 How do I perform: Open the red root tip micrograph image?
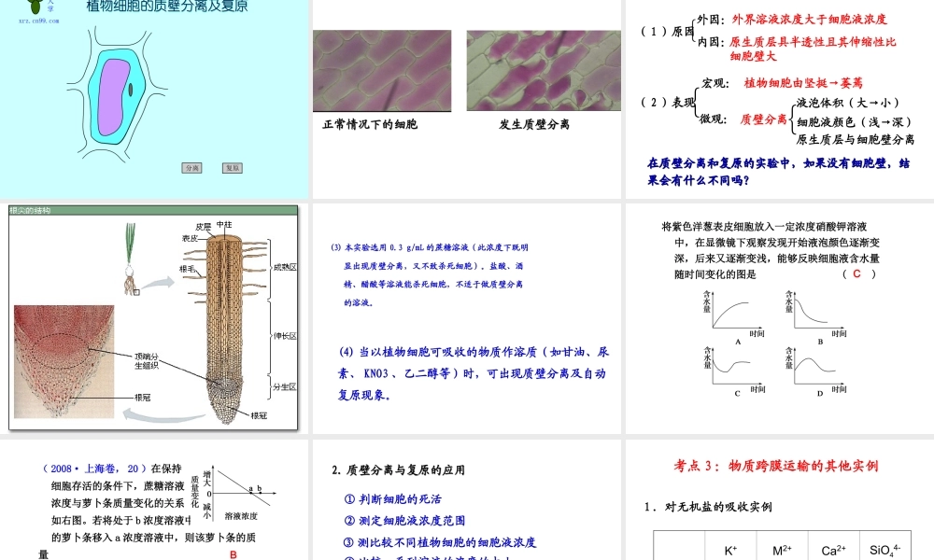click(x=64, y=361)
